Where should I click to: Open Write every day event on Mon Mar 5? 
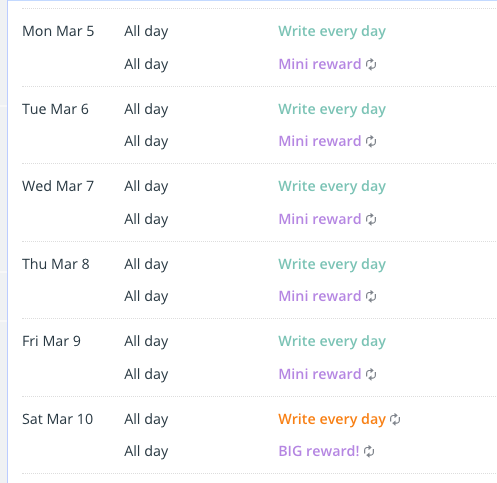pos(332,32)
